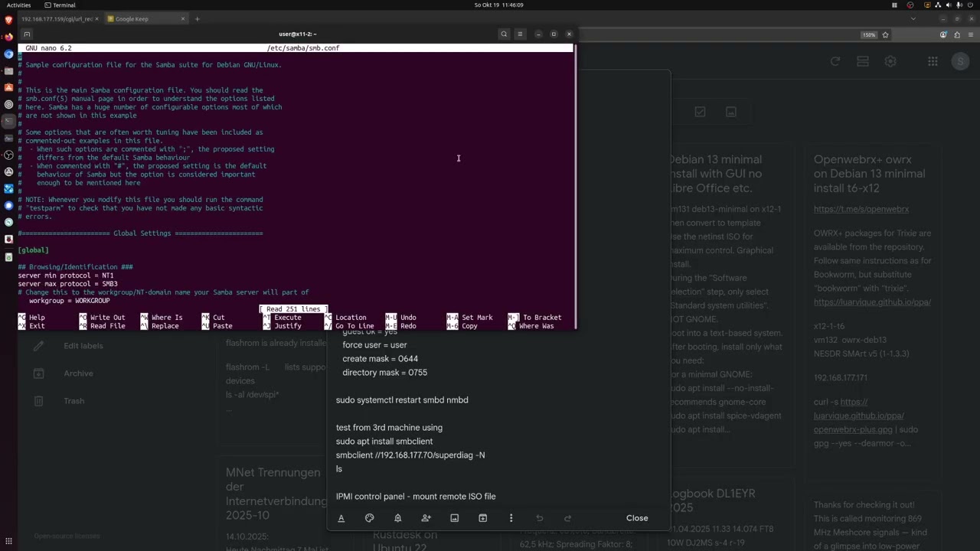
Task: Open the background color palette icon in Keep
Action: tap(370, 518)
